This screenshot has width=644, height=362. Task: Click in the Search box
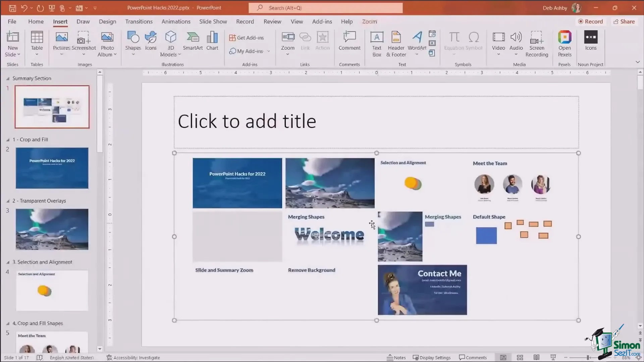click(x=325, y=8)
